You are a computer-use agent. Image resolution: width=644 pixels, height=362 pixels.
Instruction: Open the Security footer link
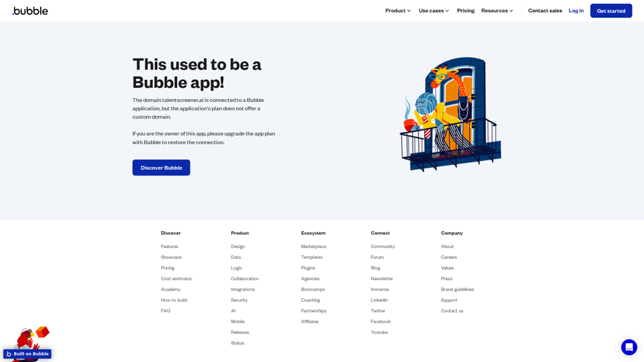tap(239, 300)
